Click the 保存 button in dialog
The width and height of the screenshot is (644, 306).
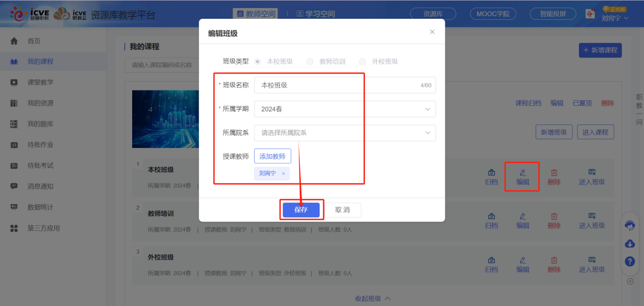(301, 210)
